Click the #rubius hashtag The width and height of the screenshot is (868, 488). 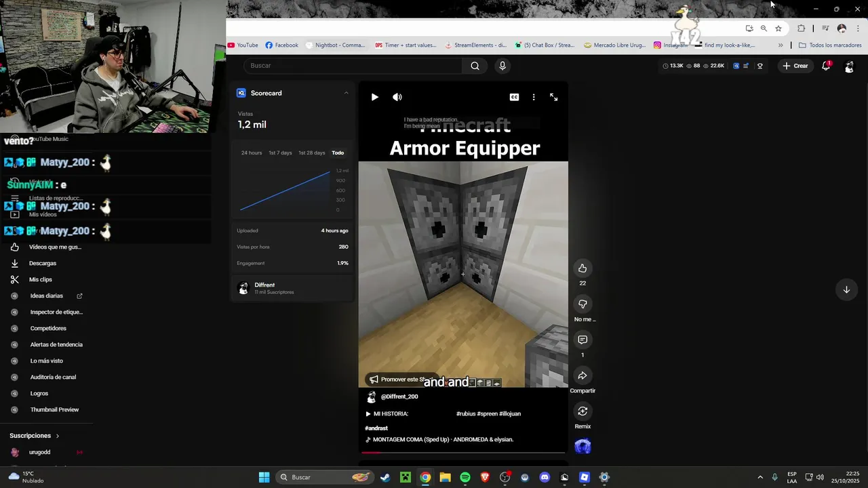(x=465, y=413)
